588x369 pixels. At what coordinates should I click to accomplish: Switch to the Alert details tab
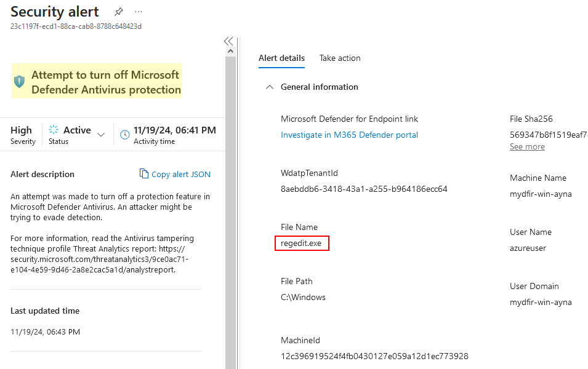281,58
